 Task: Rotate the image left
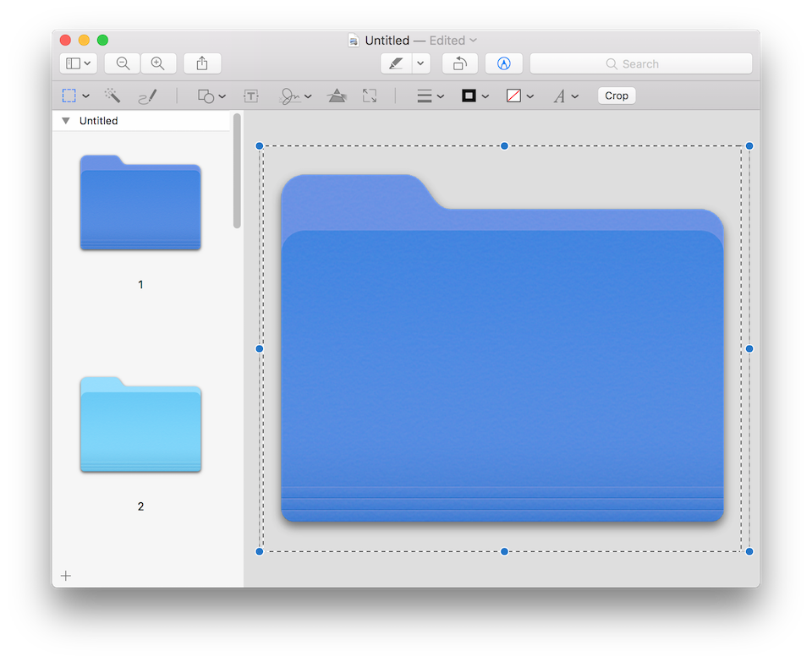(459, 63)
